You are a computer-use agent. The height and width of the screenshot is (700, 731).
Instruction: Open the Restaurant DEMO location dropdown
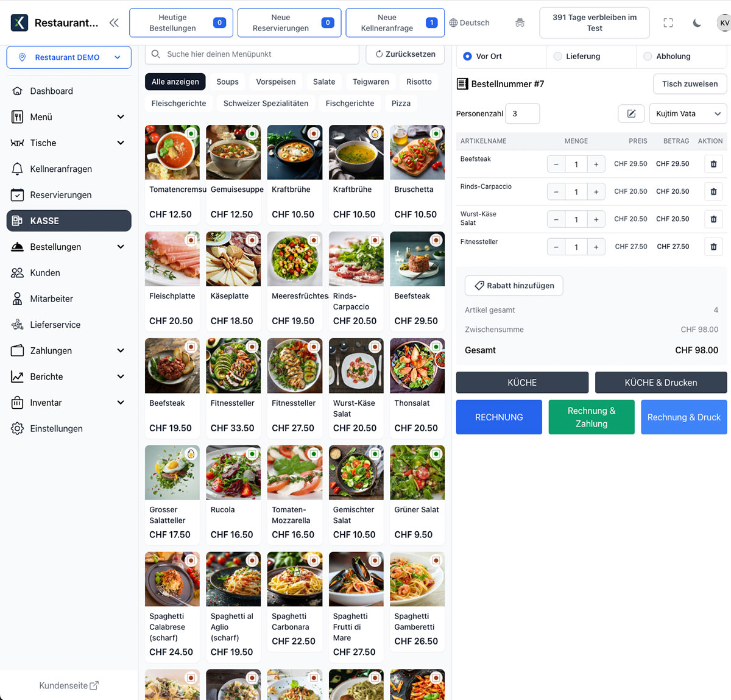pos(69,57)
